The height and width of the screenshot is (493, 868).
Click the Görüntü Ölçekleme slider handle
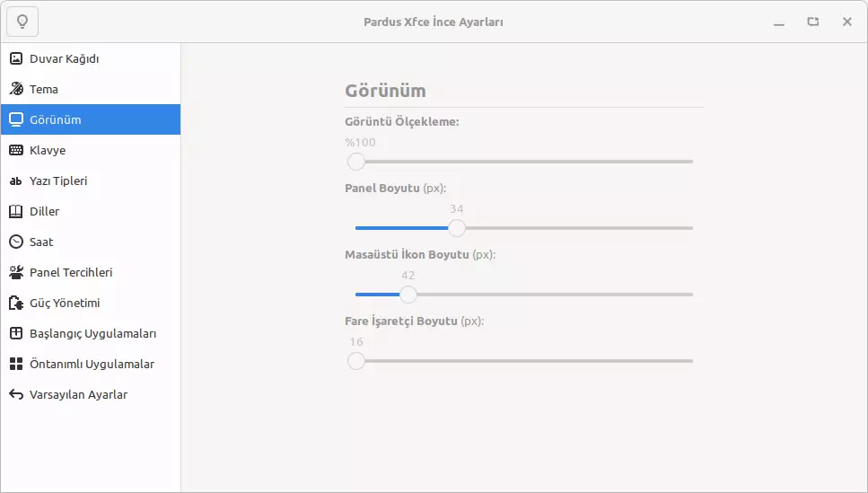click(x=356, y=162)
